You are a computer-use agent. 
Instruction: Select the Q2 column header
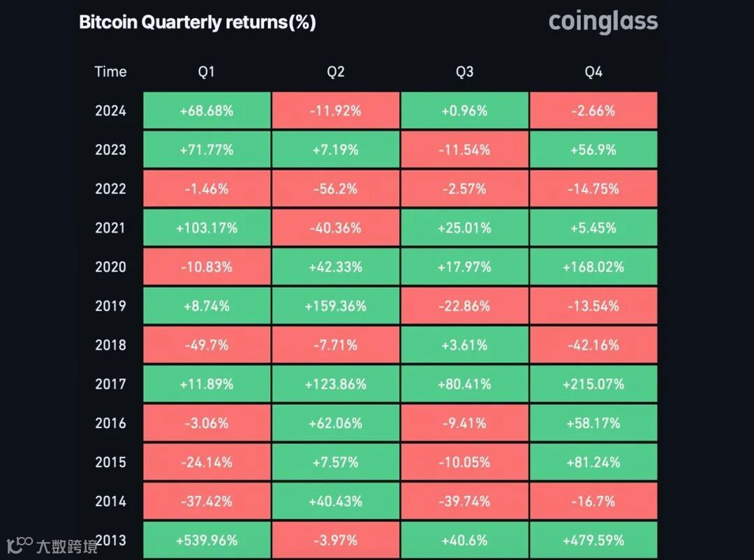point(336,72)
